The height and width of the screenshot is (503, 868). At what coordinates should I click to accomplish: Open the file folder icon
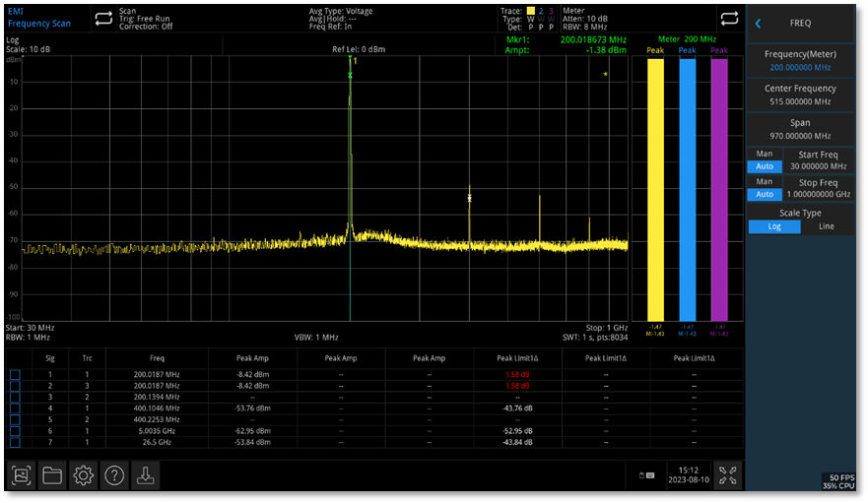tap(52, 475)
